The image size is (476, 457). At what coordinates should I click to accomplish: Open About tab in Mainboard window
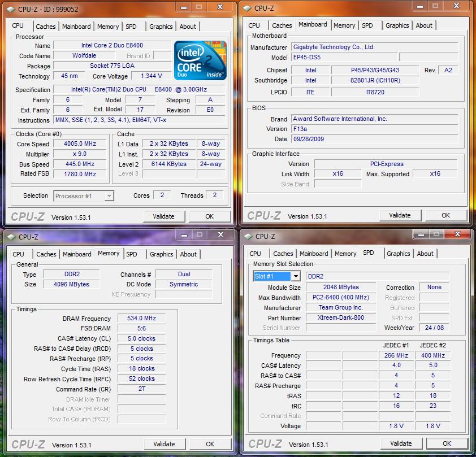(424, 25)
